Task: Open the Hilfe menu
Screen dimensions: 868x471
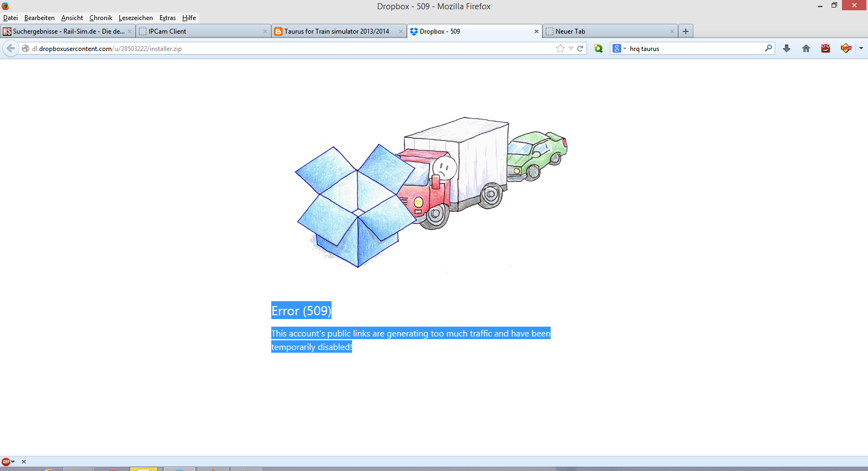Action: (189, 18)
